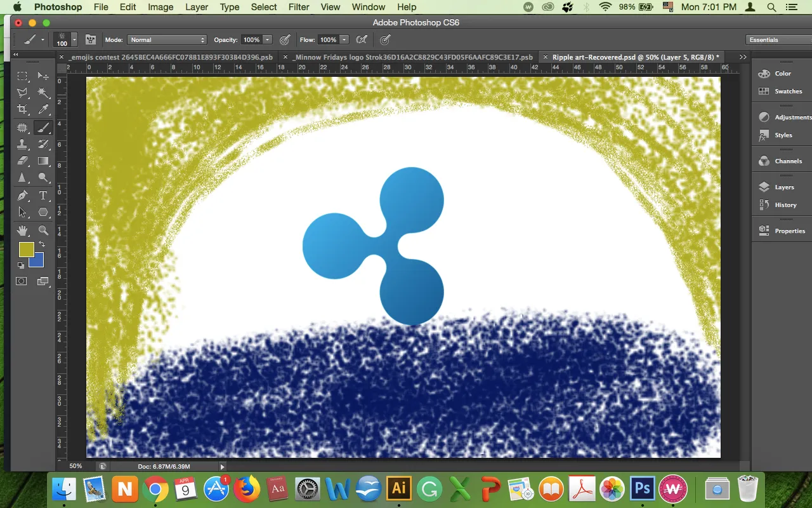This screenshot has width=812, height=508.
Task: Select the Patch healing tool
Action: point(22,128)
